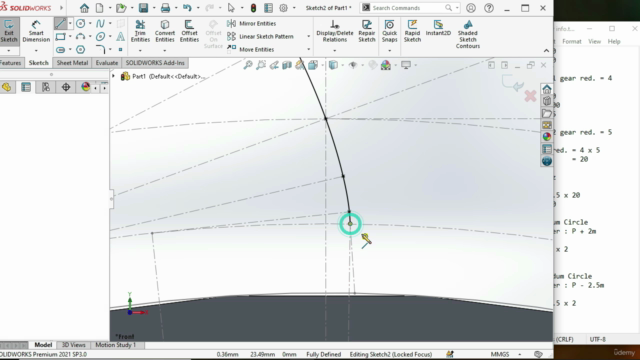Select the Ellipse sketch tool
This screenshot has height=360, width=640.
coord(100,37)
